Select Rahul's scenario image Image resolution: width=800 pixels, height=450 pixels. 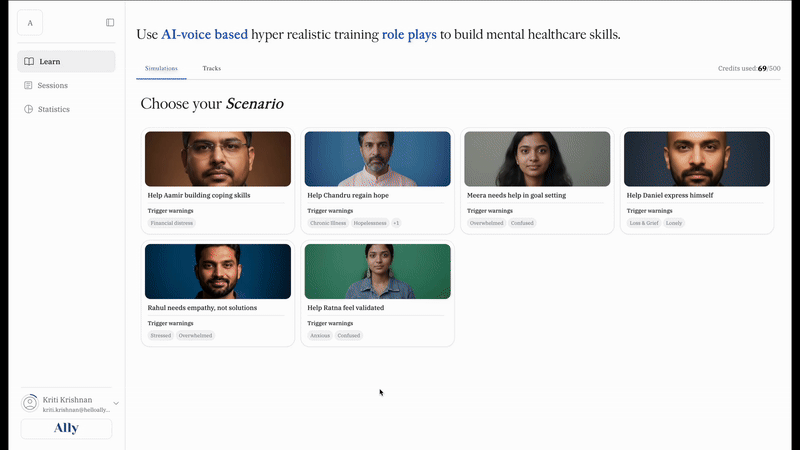[x=218, y=271]
